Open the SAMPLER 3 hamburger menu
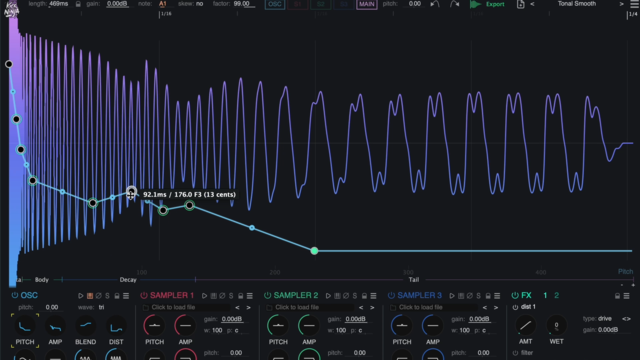The width and height of the screenshot is (640, 360). click(x=497, y=296)
